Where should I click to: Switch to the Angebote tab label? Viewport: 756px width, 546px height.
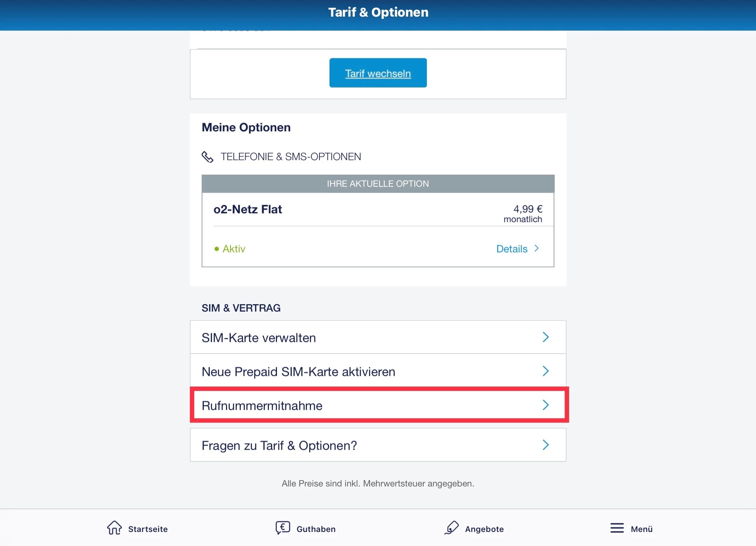tap(484, 529)
